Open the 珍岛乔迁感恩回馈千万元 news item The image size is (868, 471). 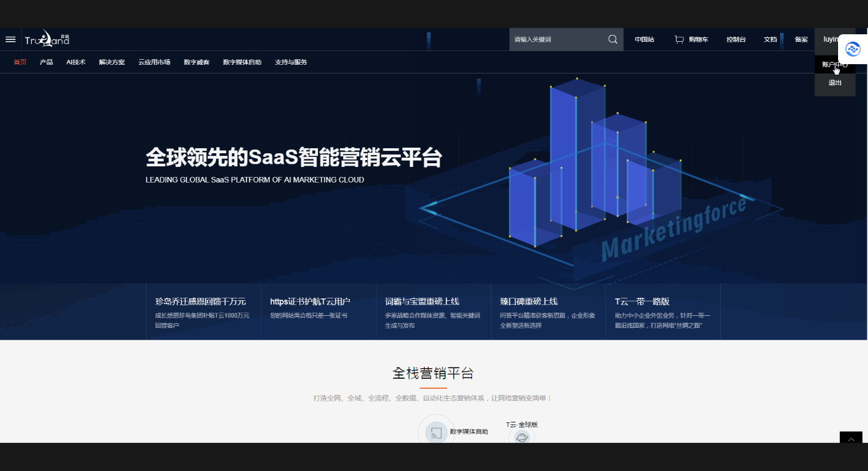coord(201,302)
